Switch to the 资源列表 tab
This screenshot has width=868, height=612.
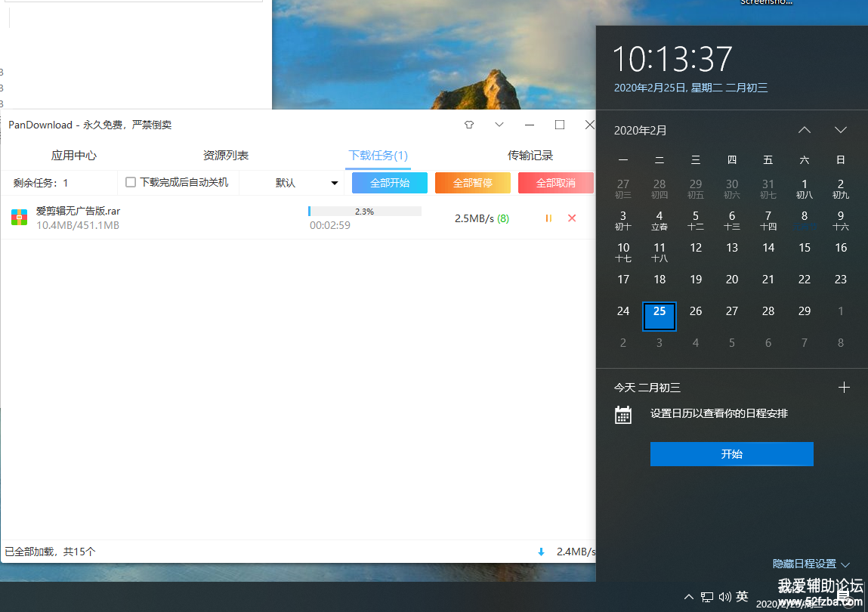226,156
